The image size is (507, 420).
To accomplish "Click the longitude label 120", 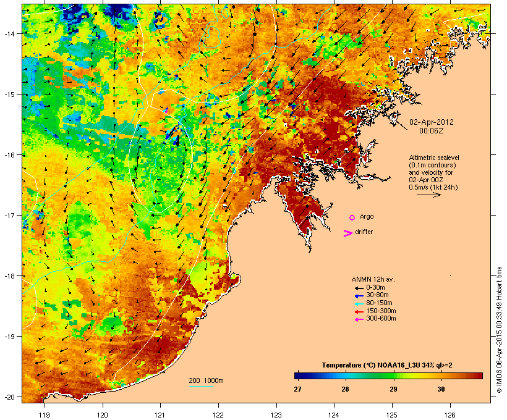I will tap(103, 415).
